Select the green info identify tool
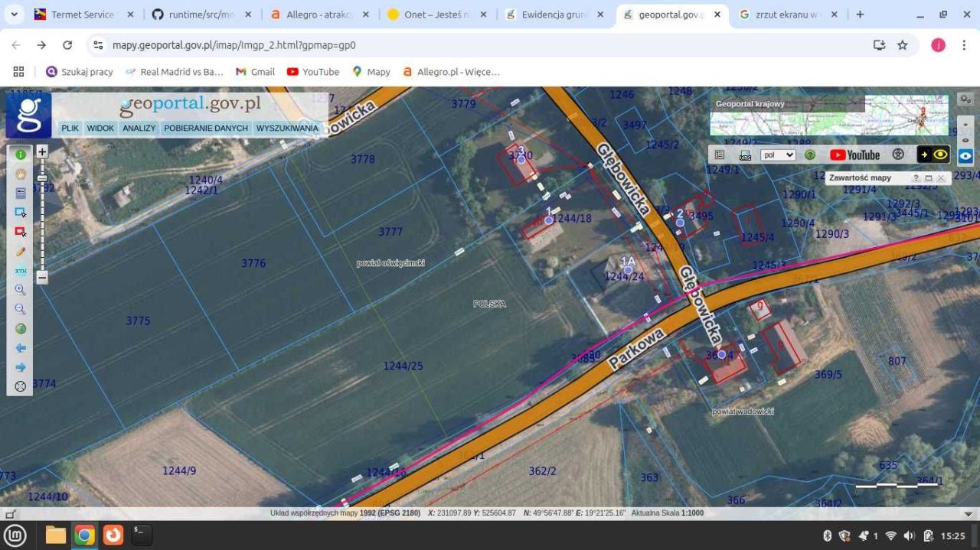980x550 pixels. [x=21, y=155]
